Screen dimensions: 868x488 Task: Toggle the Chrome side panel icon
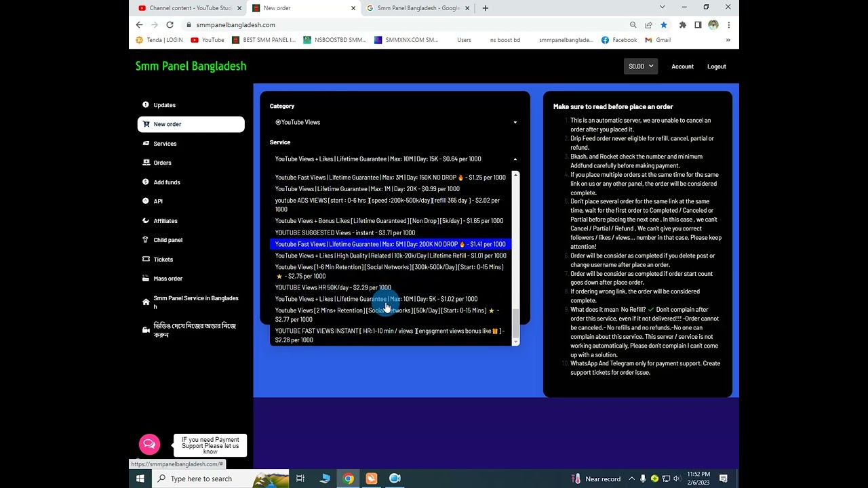point(698,25)
